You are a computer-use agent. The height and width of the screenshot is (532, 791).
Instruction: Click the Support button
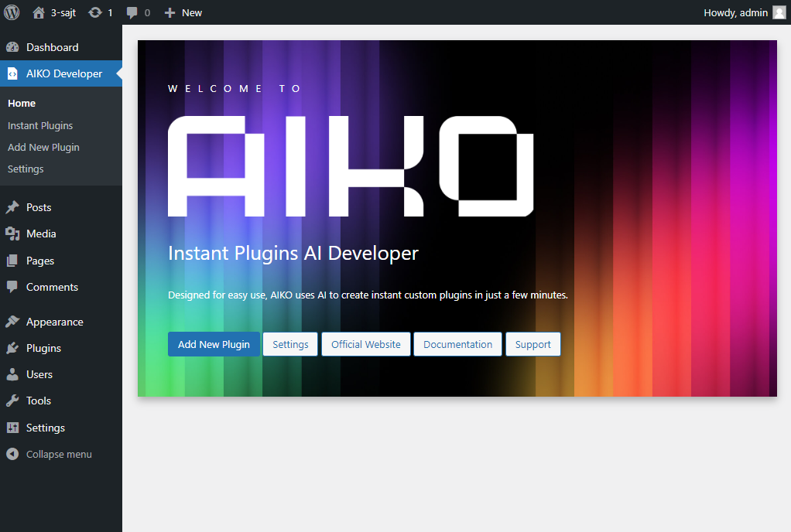(532, 344)
